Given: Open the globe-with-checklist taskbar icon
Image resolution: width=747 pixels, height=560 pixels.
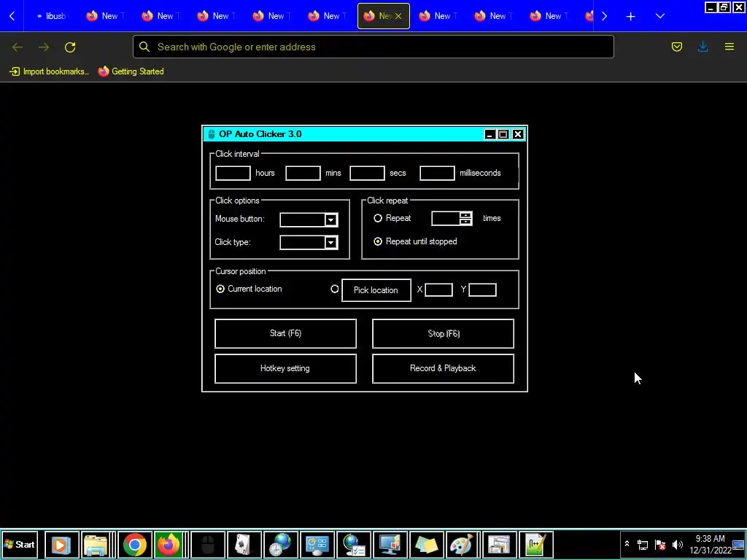Looking at the screenshot, I should click(354, 545).
